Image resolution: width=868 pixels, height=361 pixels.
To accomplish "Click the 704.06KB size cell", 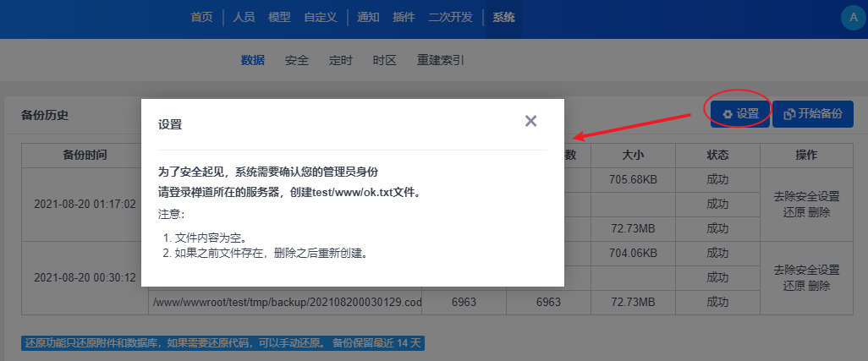I will [633, 253].
